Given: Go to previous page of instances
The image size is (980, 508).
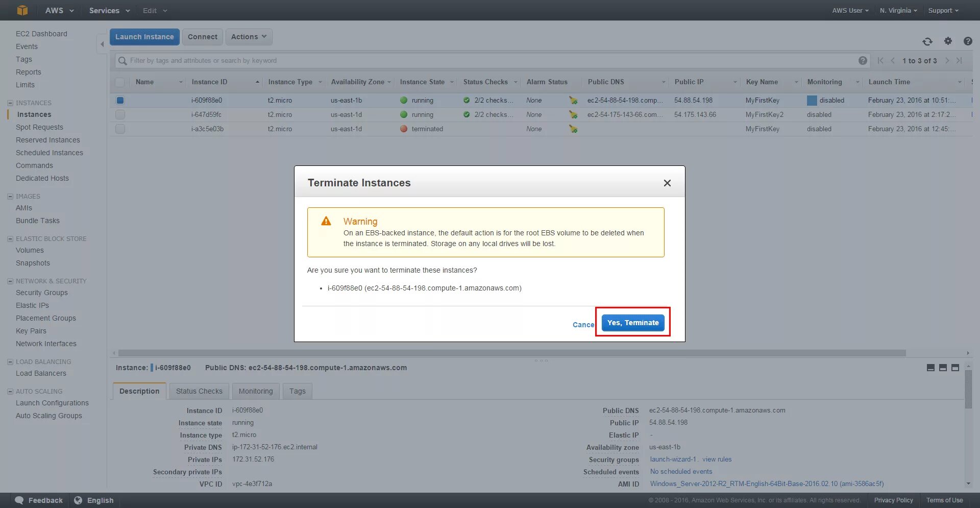Looking at the screenshot, I should (x=893, y=60).
